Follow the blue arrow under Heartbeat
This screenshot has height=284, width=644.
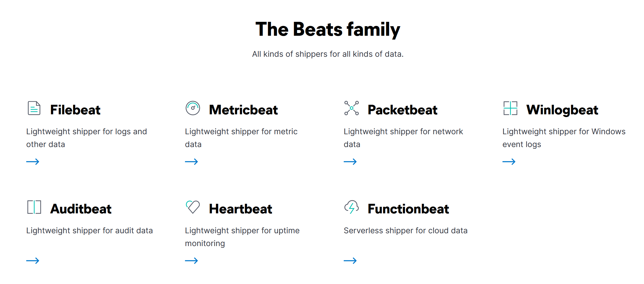click(x=191, y=261)
